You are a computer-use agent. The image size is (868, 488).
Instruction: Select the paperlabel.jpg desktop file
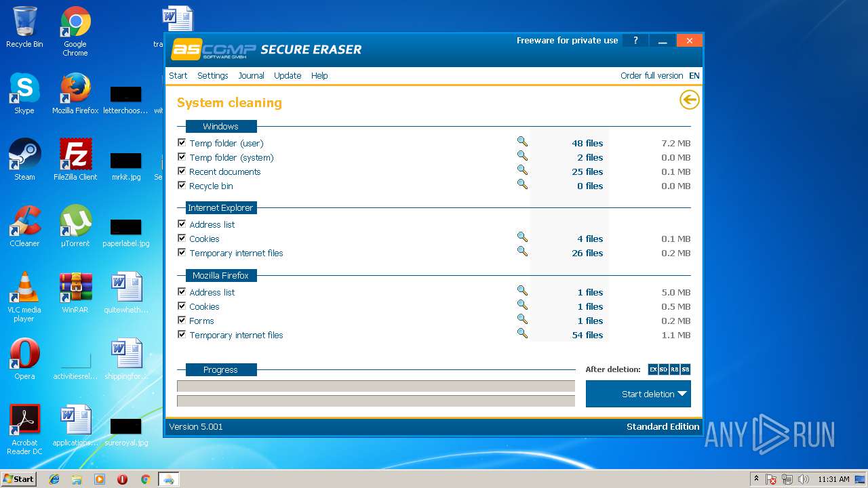pyautogui.click(x=126, y=233)
